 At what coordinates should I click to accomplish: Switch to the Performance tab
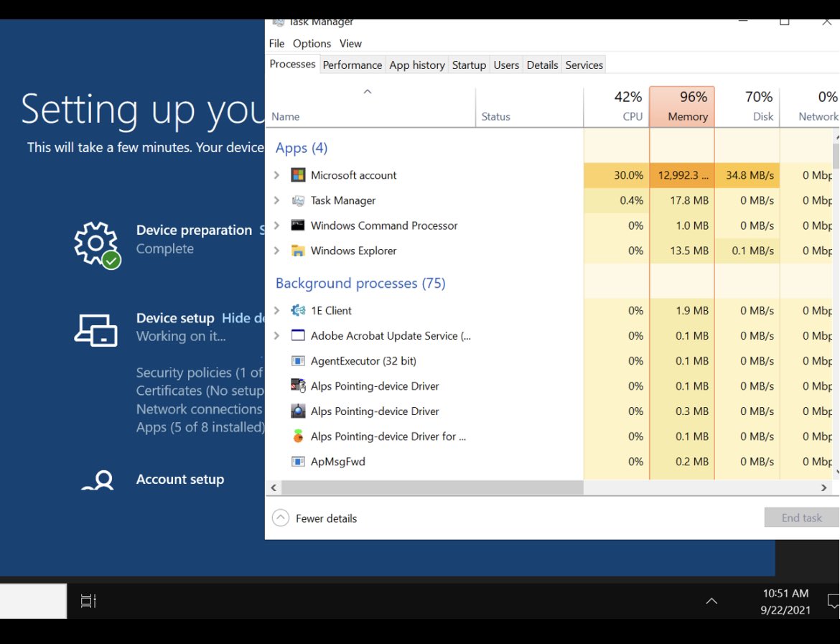click(352, 65)
